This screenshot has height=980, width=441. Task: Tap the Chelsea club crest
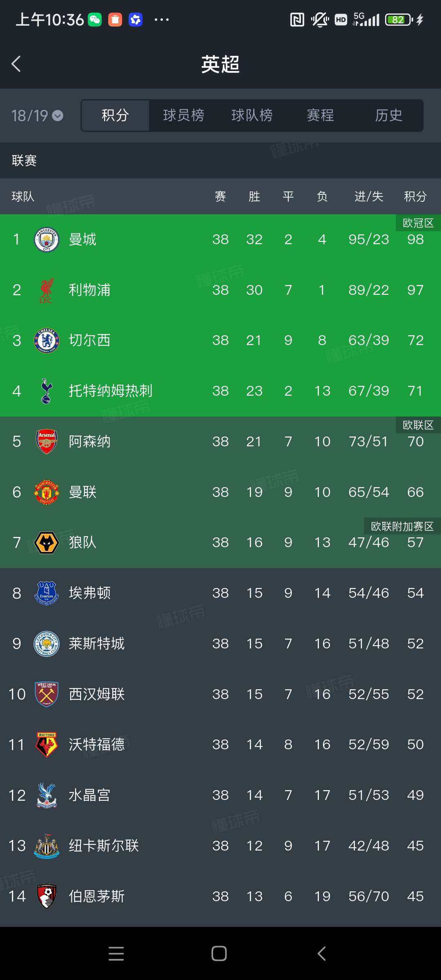point(47,341)
